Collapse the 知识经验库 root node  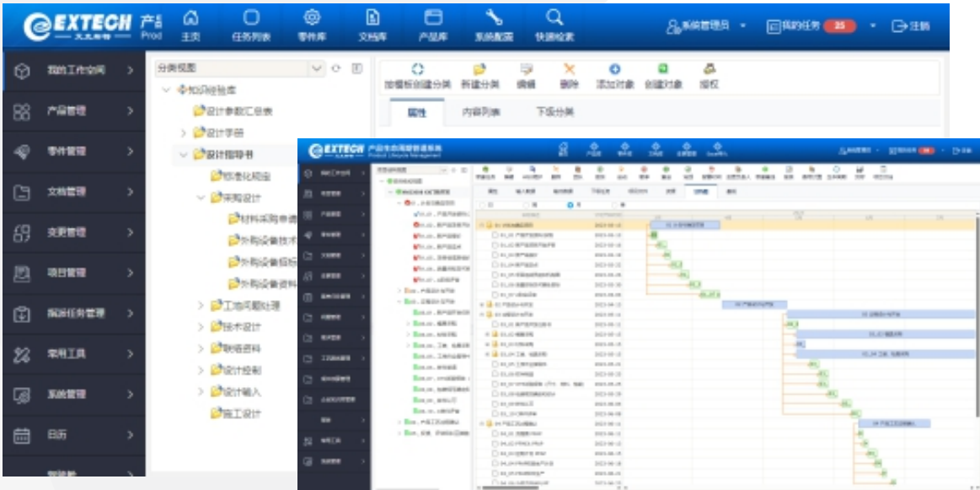pyautogui.click(x=166, y=90)
